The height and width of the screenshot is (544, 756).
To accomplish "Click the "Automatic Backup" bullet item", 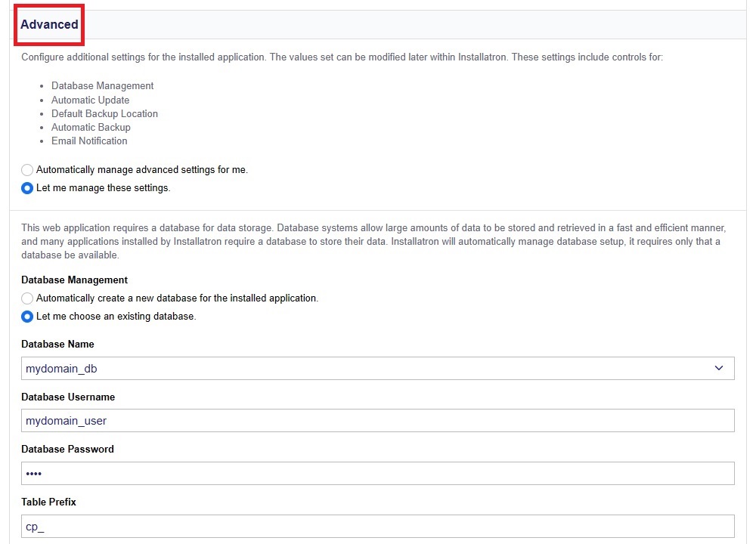I will 91,127.
